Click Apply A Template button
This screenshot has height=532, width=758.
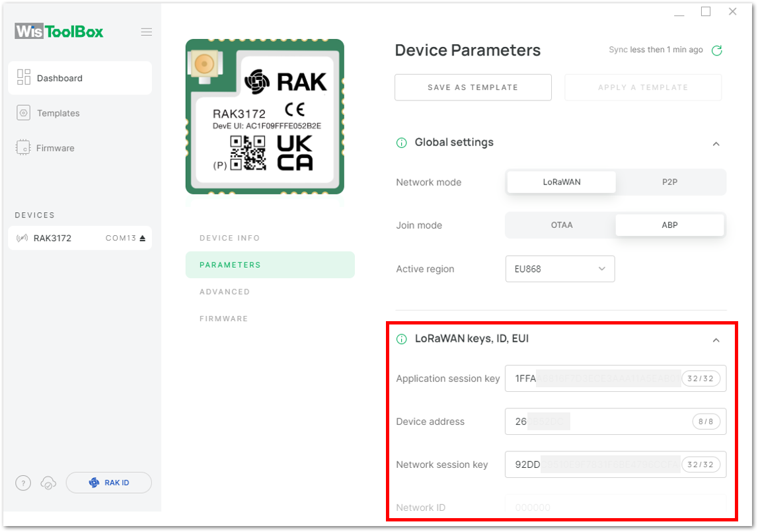[643, 87]
